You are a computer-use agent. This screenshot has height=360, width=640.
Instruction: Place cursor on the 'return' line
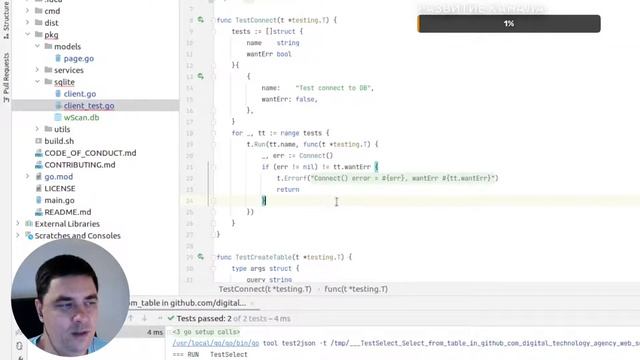[288, 189]
